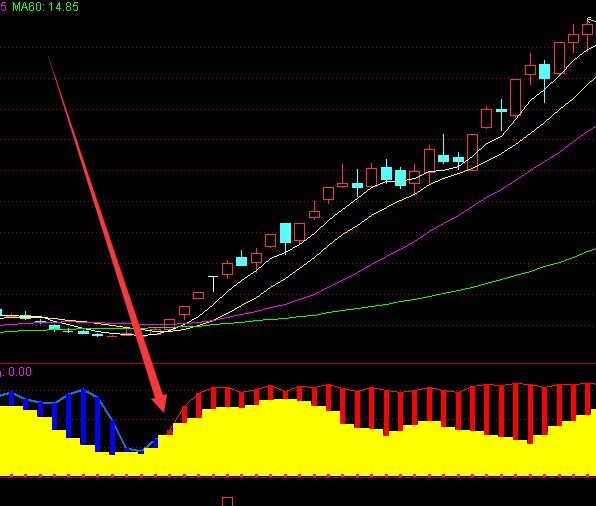
Task: Click the red divider line between chart panels
Action: tap(298, 364)
